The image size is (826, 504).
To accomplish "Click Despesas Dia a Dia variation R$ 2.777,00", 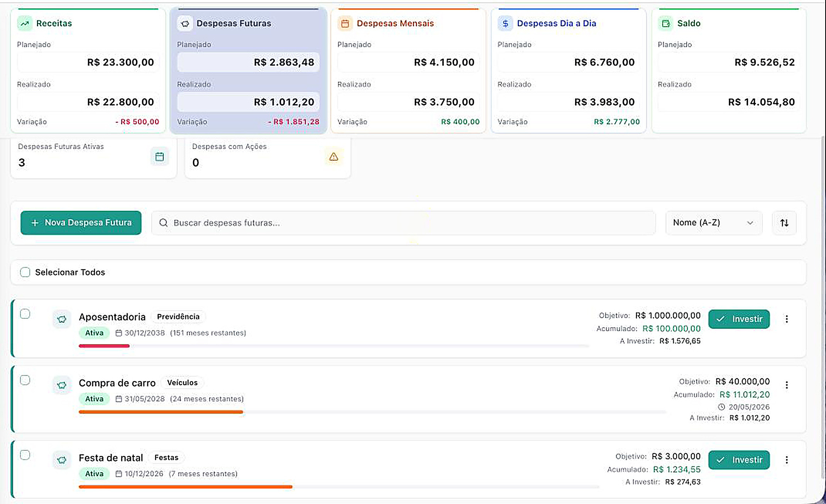I will pos(617,122).
